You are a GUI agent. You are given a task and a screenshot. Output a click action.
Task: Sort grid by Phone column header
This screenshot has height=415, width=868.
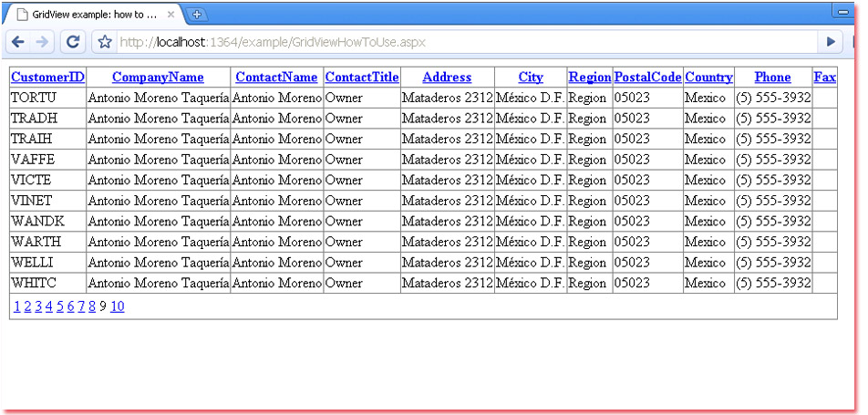pyautogui.click(x=772, y=78)
